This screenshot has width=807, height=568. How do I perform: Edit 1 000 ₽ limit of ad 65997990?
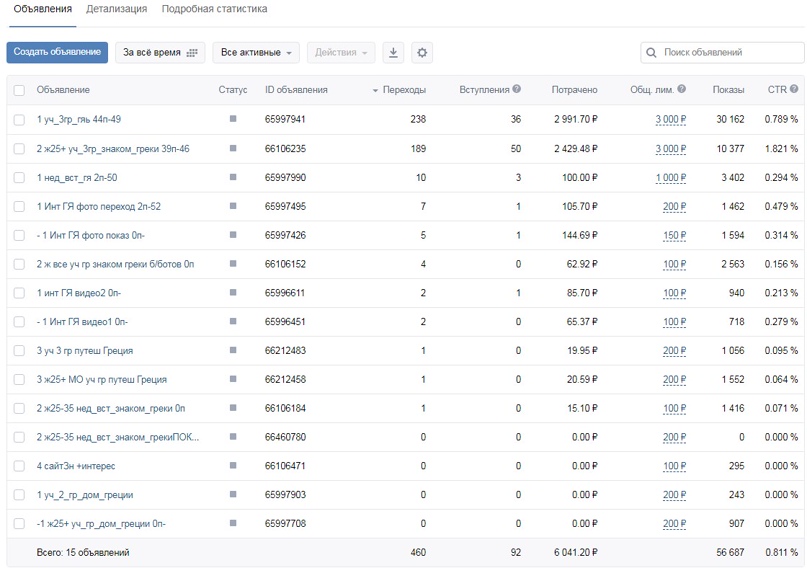click(x=671, y=178)
